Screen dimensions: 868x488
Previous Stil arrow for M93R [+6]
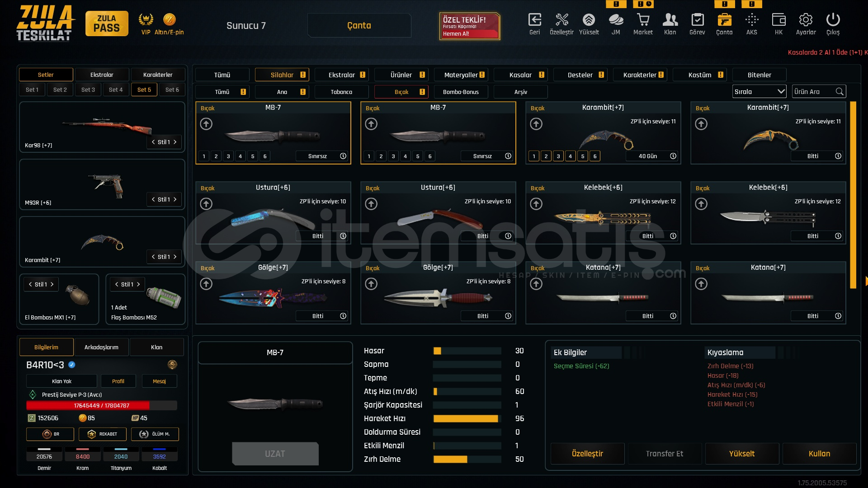153,199
